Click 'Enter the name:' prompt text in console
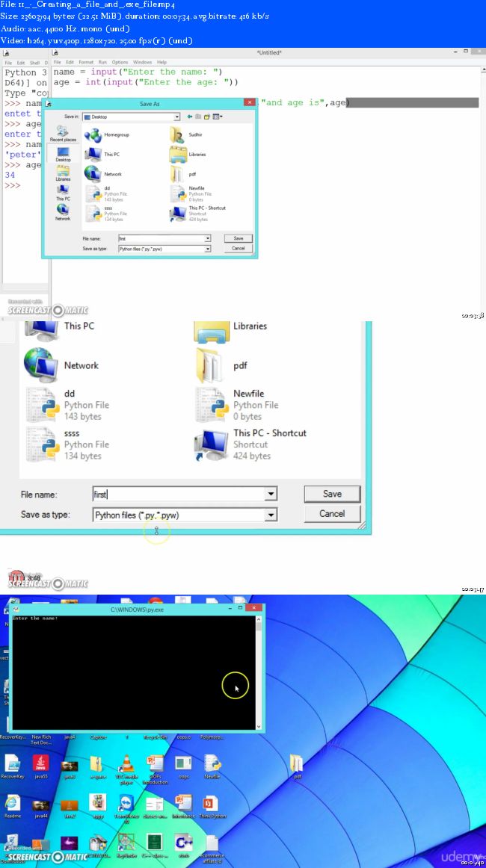Screen dimensions: 486x868 35,618
